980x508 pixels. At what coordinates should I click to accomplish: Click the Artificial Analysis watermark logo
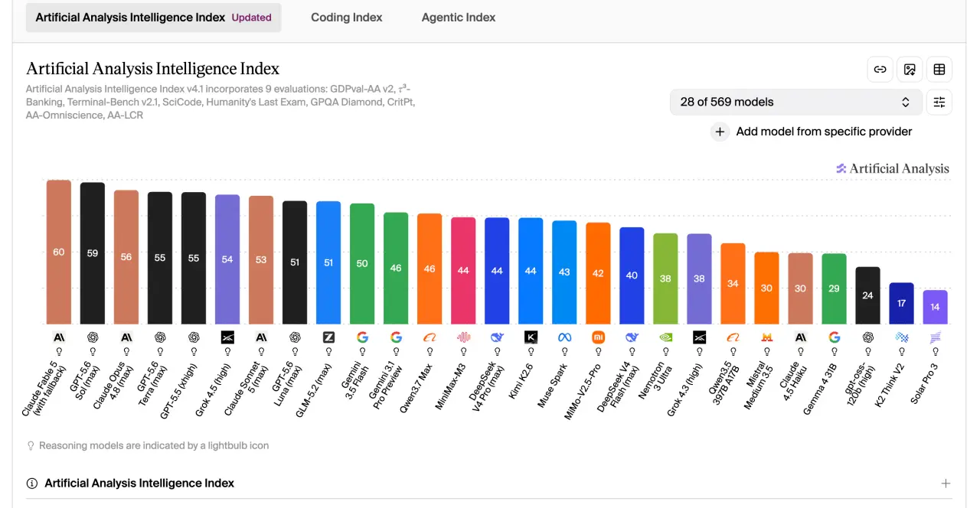(x=893, y=168)
